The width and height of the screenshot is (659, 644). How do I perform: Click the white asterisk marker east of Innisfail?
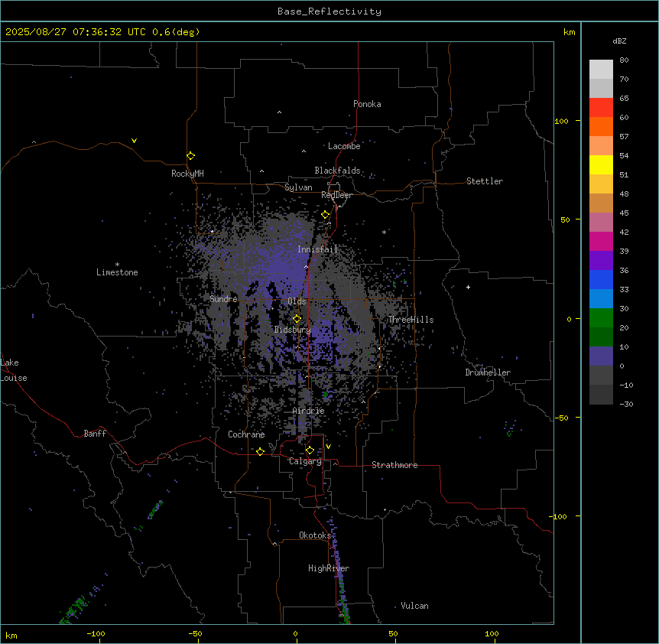[384, 232]
